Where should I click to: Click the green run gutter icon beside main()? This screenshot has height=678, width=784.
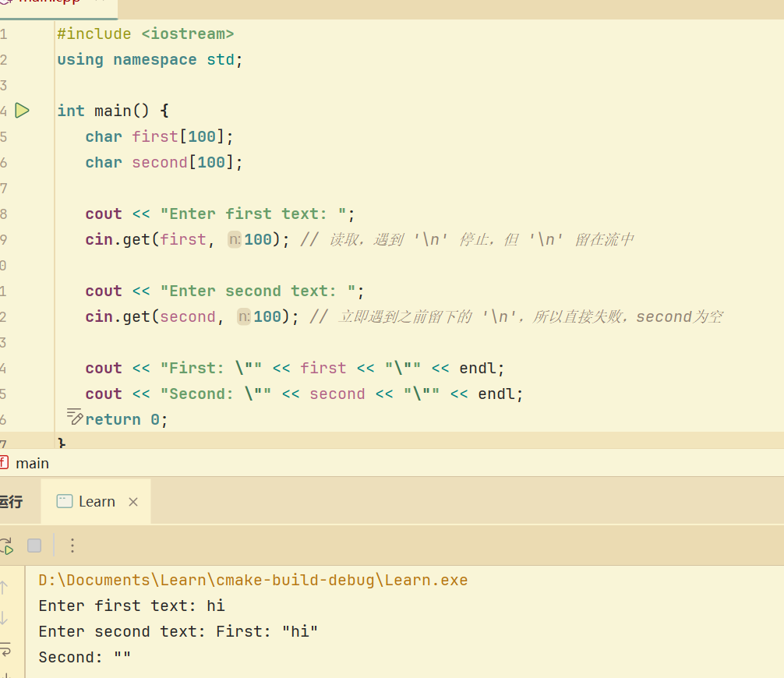click(x=22, y=111)
